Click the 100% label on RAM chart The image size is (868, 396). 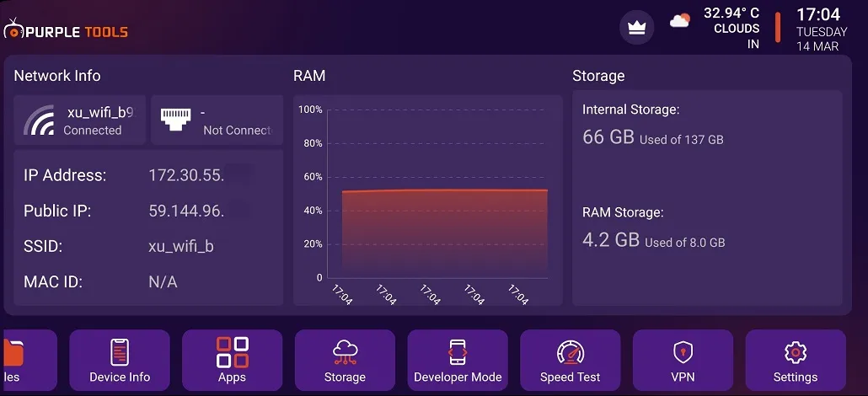click(x=310, y=110)
